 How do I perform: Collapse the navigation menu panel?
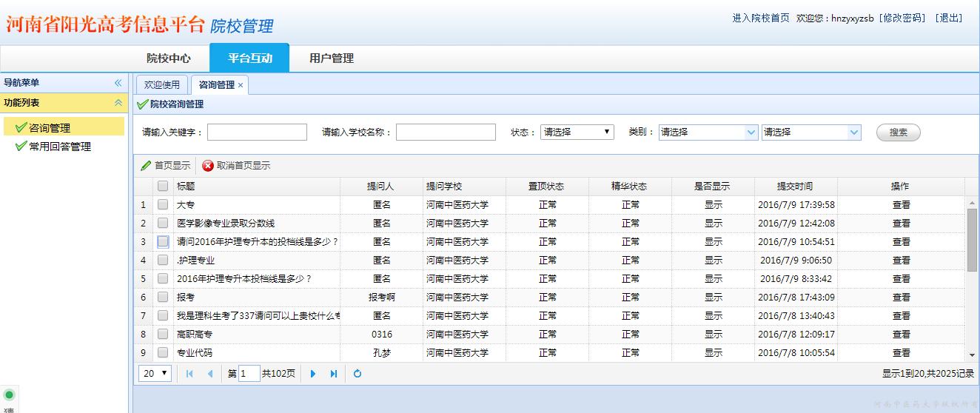click(118, 83)
